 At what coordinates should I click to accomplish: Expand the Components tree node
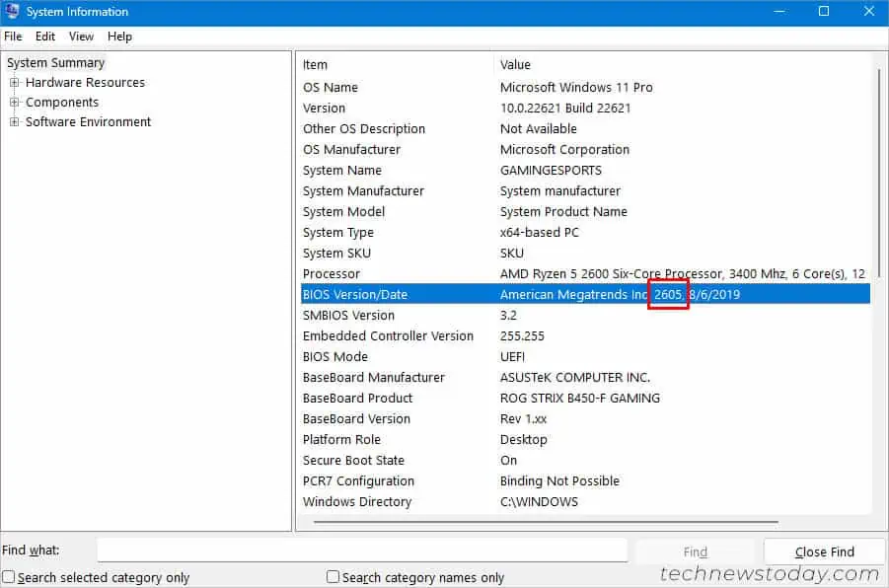pos(14,102)
